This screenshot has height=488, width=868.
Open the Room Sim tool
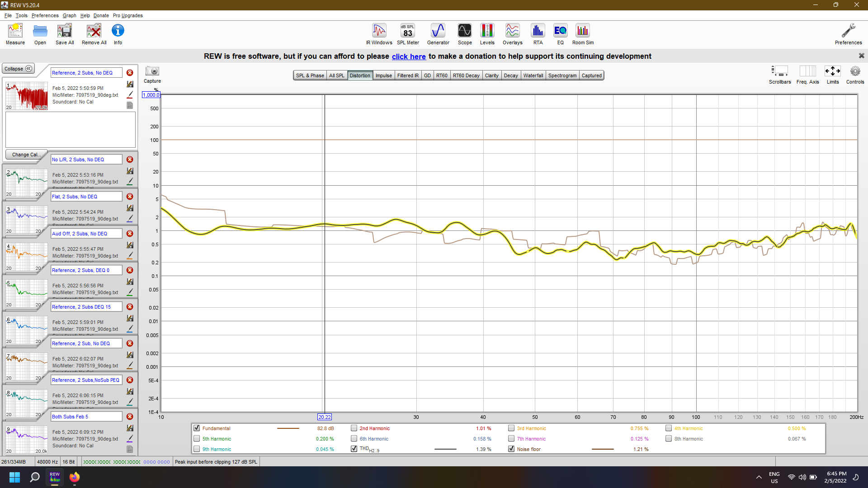pyautogui.click(x=583, y=34)
